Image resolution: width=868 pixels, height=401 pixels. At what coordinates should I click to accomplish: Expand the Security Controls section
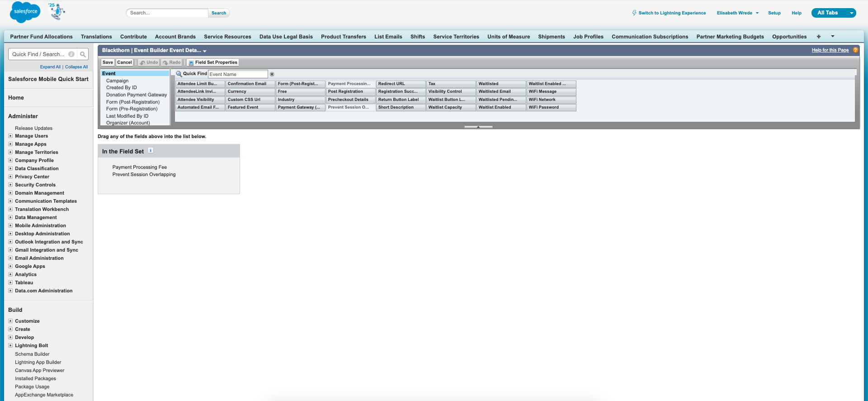coord(10,185)
